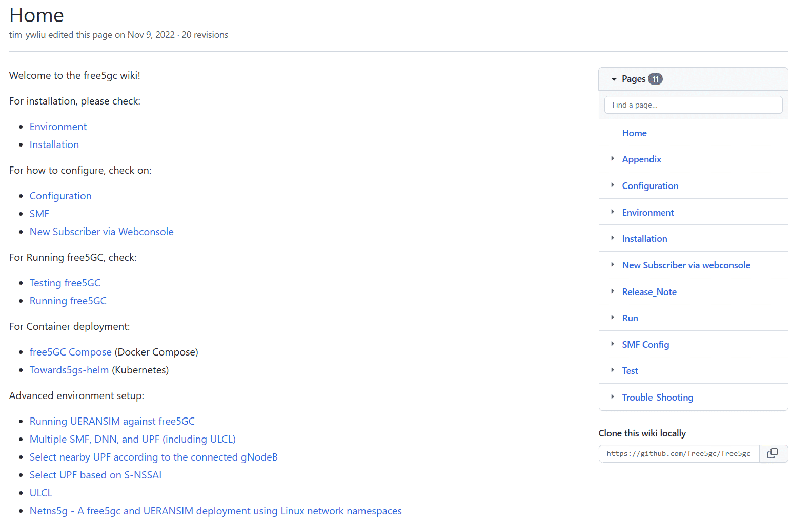
Task: Open the Netns5g deployment link
Action: (216, 511)
